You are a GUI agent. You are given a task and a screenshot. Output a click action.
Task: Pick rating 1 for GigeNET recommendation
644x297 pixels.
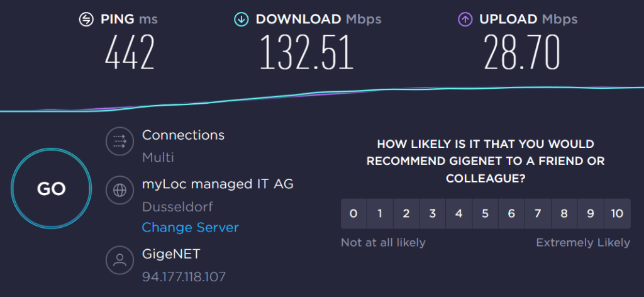380,213
